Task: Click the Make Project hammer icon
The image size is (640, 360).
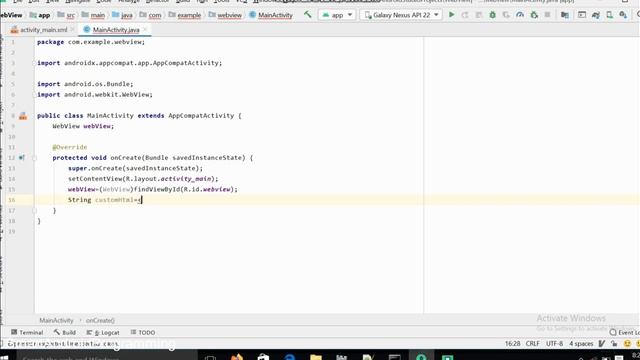Action: click(308, 15)
